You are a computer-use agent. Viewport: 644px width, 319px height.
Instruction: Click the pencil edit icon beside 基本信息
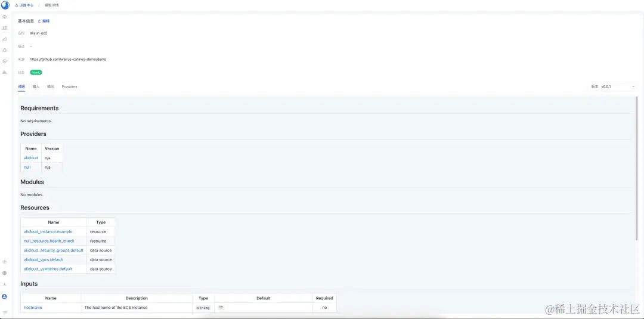(39, 21)
